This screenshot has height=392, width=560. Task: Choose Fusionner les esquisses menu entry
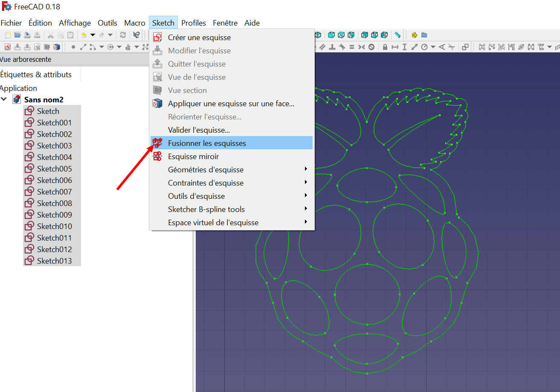tap(232, 143)
